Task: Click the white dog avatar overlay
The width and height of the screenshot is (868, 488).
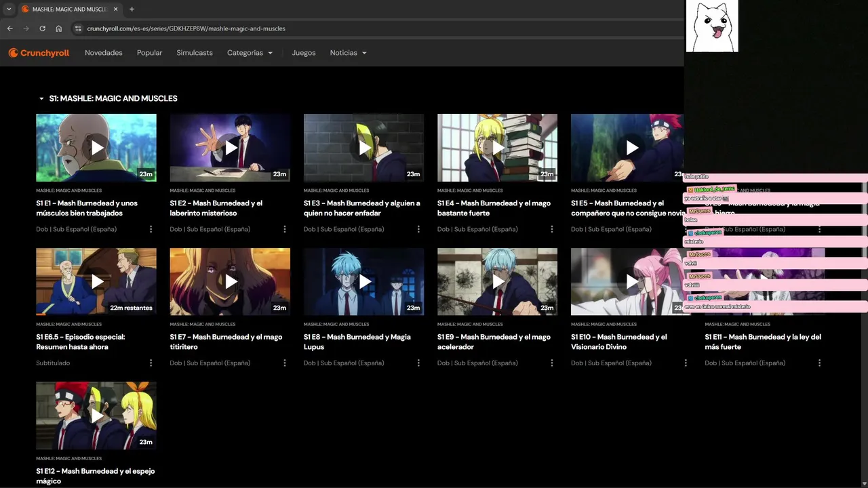Action: pos(712,26)
